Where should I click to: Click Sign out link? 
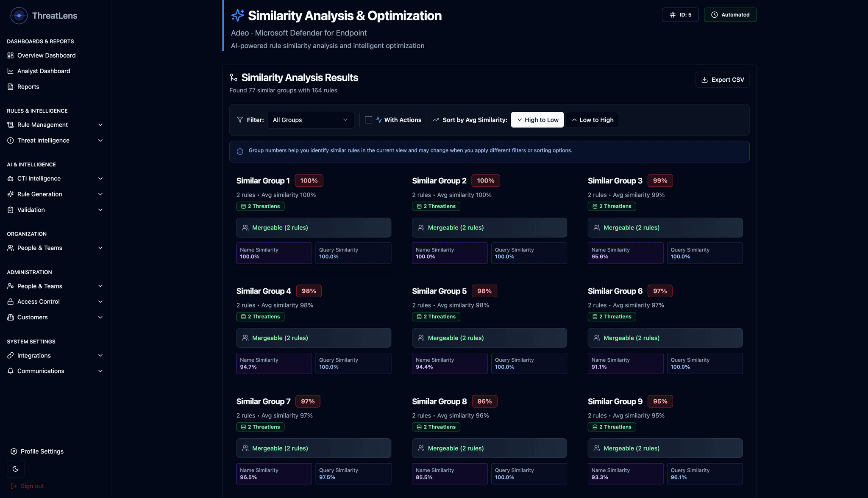(27, 486)
